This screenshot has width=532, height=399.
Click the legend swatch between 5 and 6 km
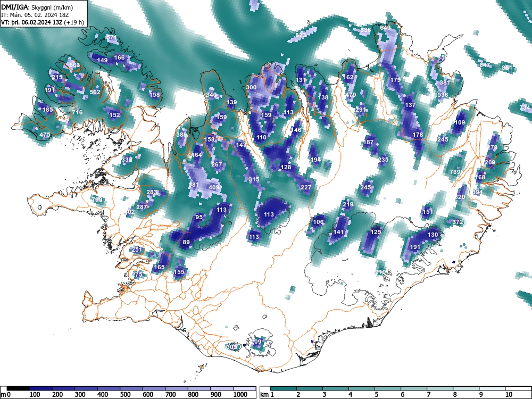[388, 388]
